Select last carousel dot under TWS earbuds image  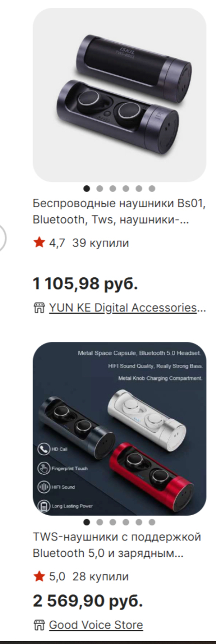pyautogui.click(x=152, y=522)
